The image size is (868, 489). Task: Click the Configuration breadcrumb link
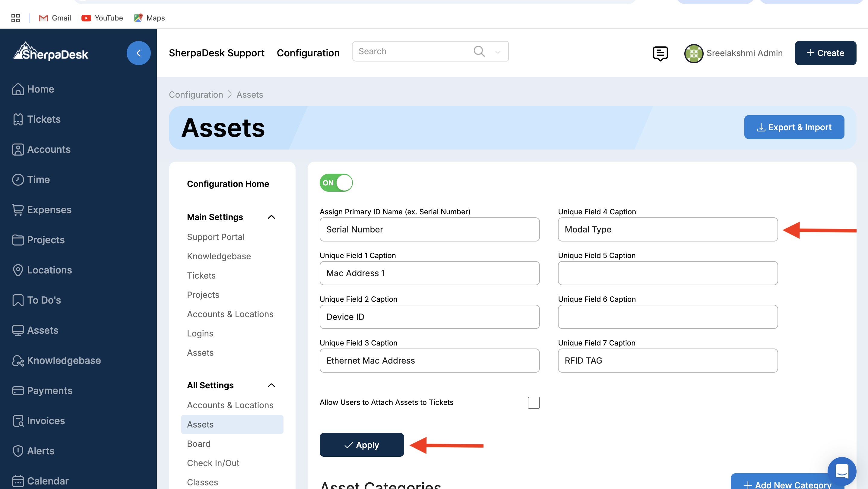click(196, 95)
